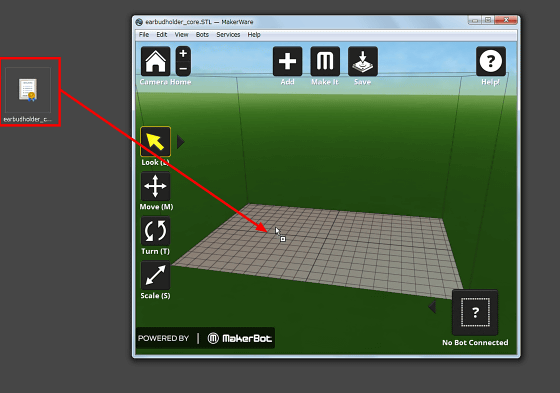Click the Camera Home house icon
Viewport: 560px width, 393px height.
[x=155, y=61]
